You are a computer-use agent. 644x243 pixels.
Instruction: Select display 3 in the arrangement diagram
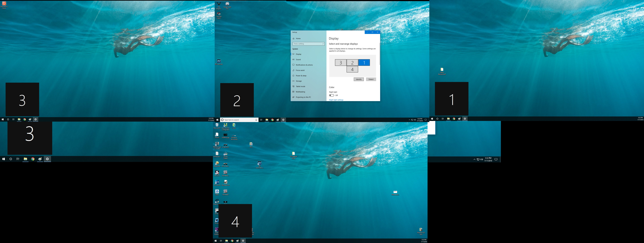[341, 63]
